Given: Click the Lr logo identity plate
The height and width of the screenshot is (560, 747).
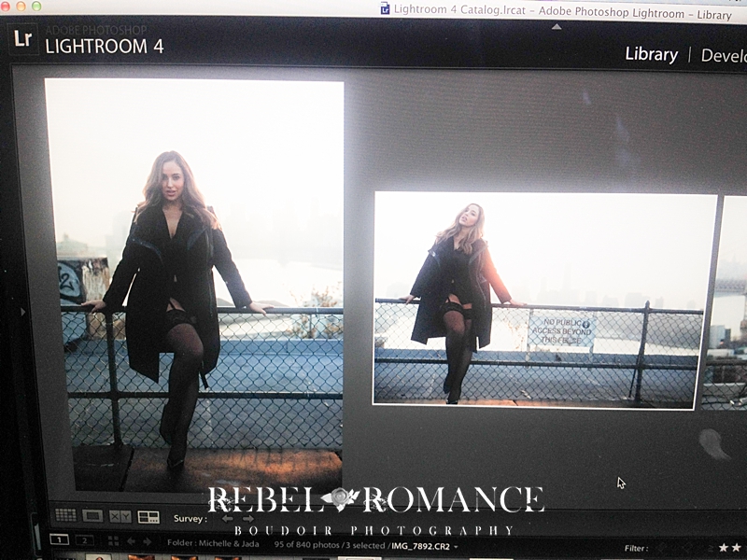Looking at the screenshot, I should pos(21,38).
